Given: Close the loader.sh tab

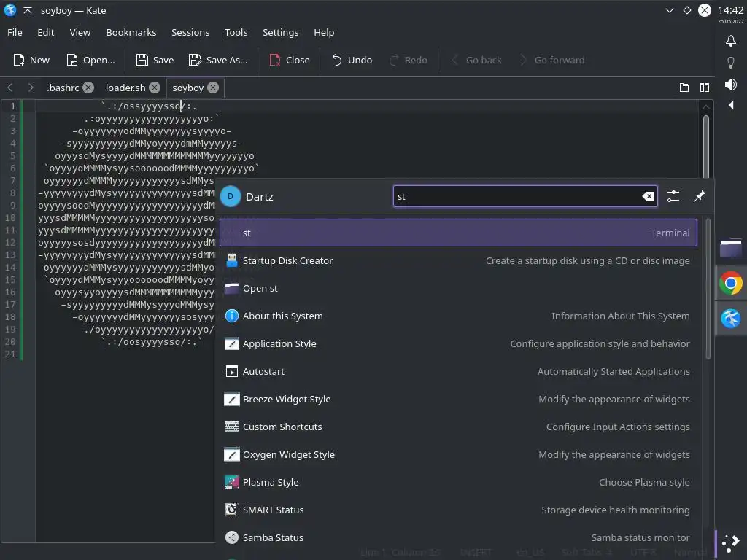Looking at the screenshot, I should pos(155,87).
